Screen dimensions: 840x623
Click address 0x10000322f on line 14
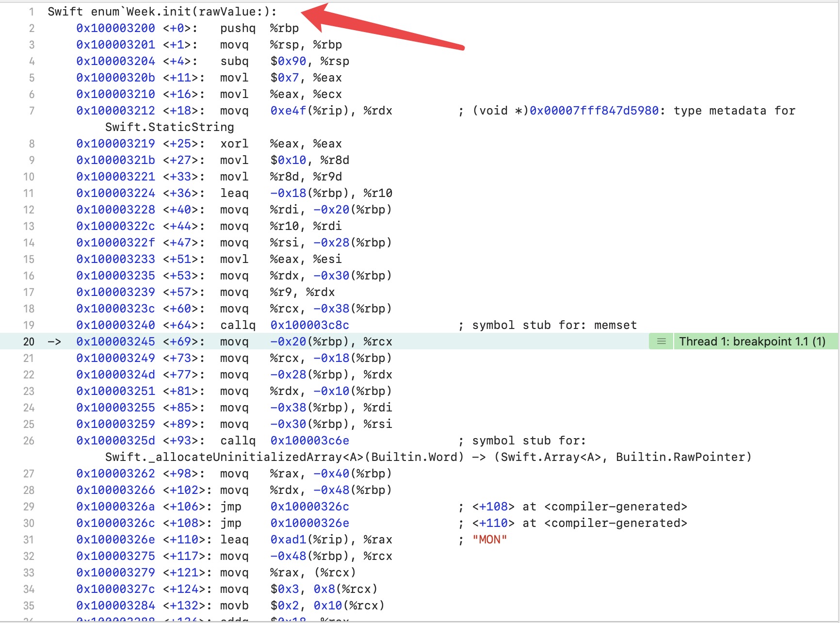(x=115, y=243)
